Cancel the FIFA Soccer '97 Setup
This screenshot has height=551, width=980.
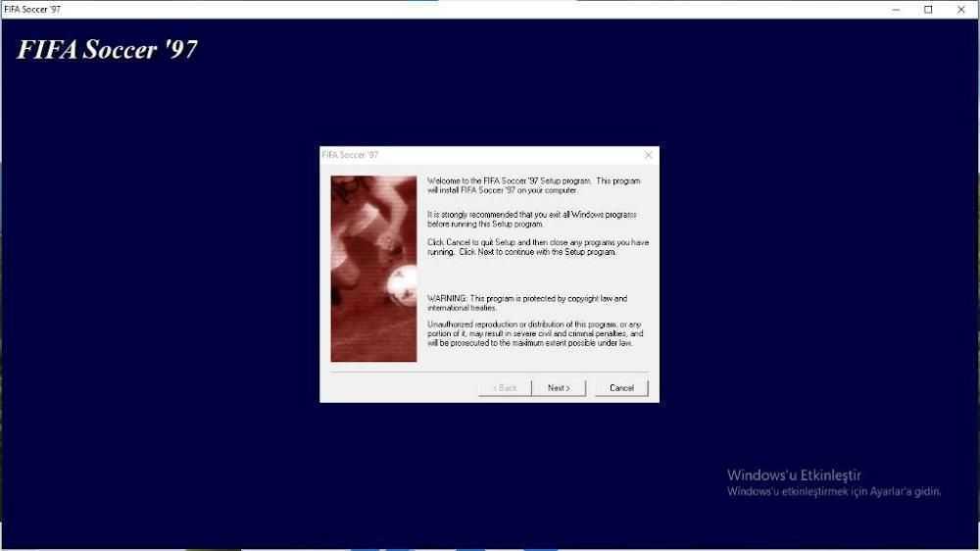click(621, 388)
